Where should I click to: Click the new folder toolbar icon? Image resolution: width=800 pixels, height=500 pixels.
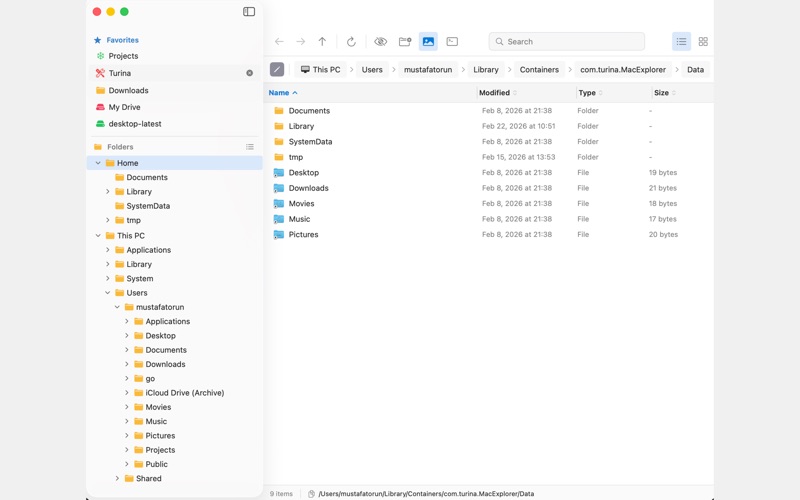(405, 42)
